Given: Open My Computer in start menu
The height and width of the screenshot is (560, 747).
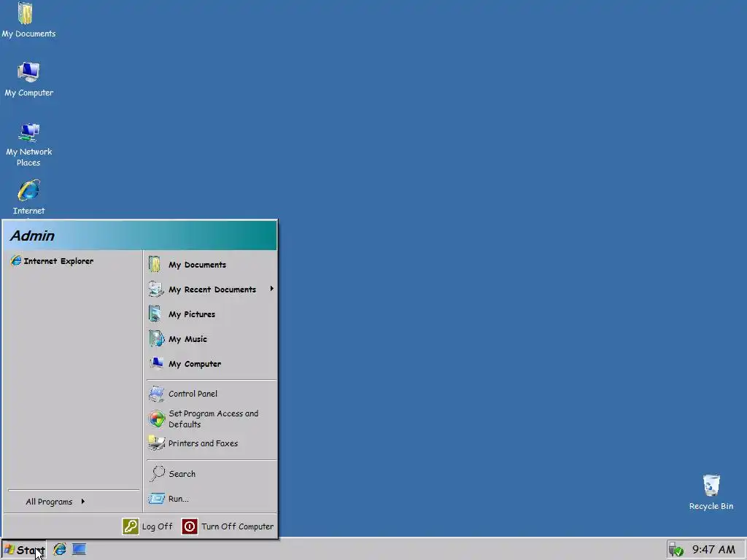Looking at the screenshot, I should pyautogui.click(x=211, y=363).
